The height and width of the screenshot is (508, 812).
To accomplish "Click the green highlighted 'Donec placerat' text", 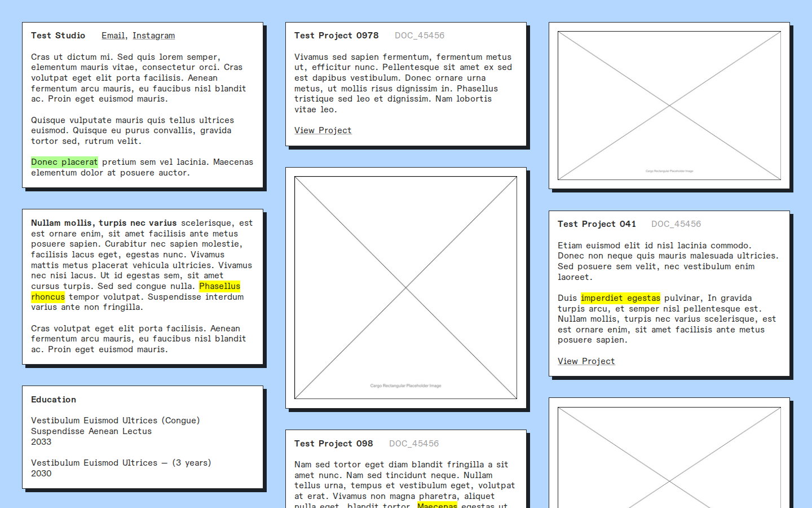I will 64,162.
